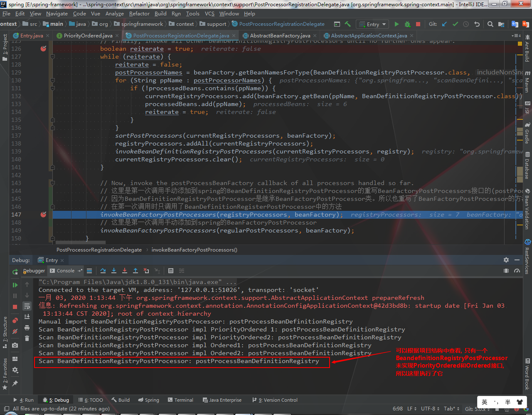
Task: Collapse the code fold marker at line 131
Action: 52,88
